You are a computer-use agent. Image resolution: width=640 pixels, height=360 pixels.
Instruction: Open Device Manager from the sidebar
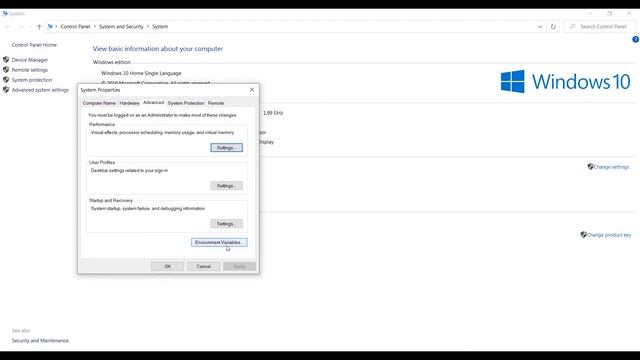pyautogui.click(x=29, y=60)
